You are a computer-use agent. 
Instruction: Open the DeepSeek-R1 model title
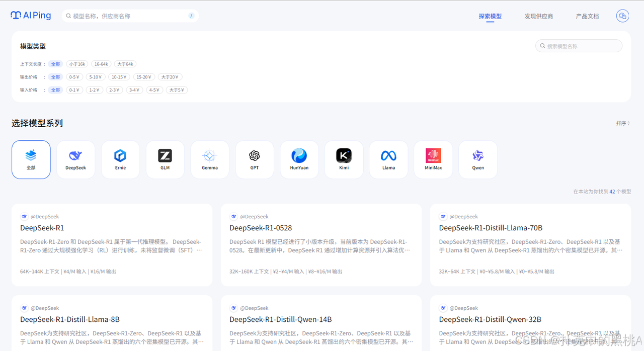point(42,228)
